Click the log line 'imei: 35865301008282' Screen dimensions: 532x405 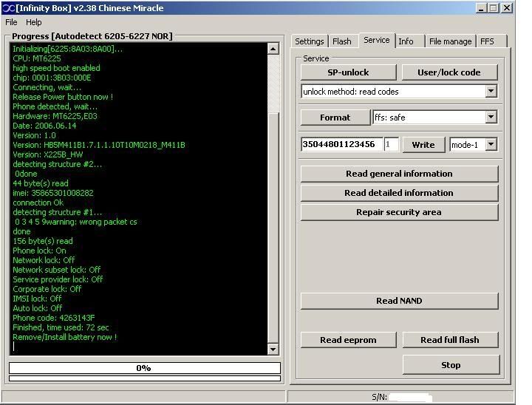pos(53,193)
